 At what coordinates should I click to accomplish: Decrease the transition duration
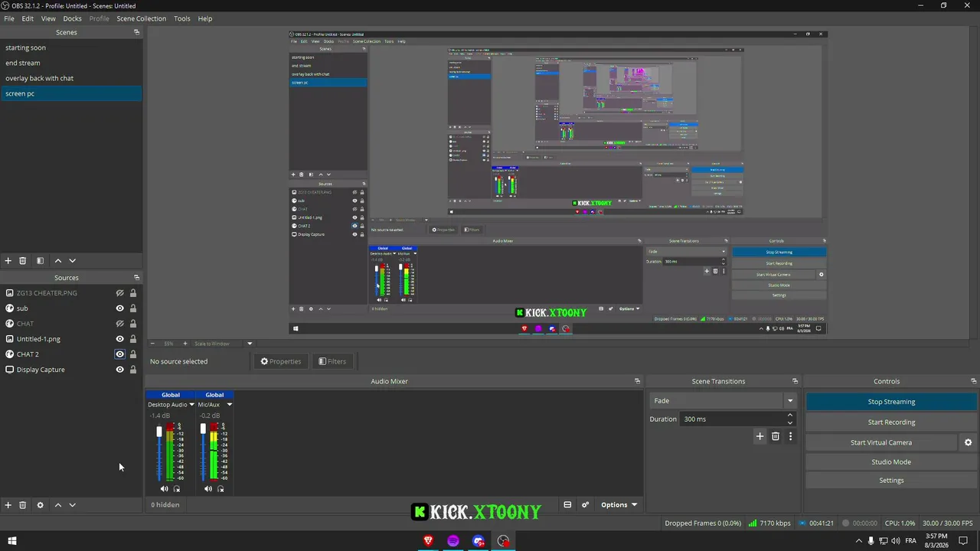(x=790, y=422)
